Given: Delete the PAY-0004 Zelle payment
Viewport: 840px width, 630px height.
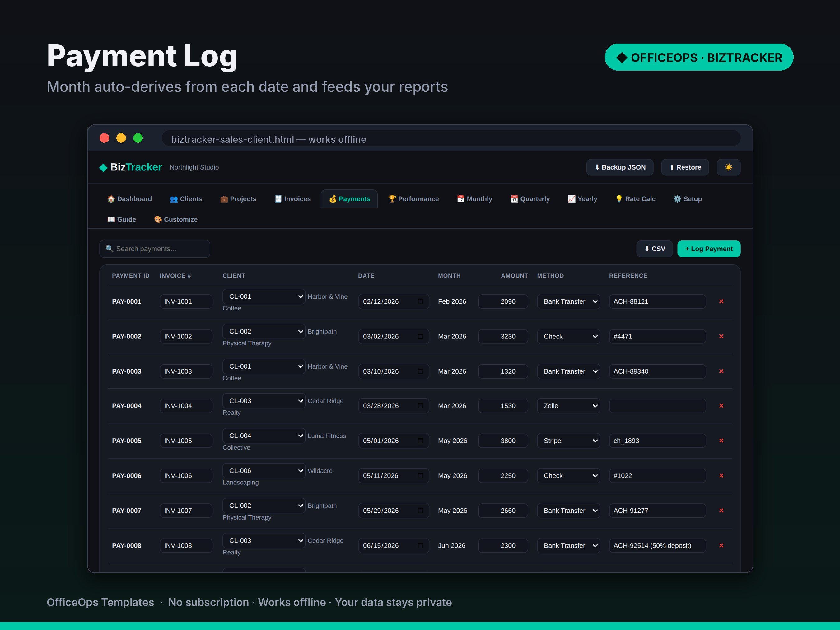Looking at the screenshot, I should [721, 406].
